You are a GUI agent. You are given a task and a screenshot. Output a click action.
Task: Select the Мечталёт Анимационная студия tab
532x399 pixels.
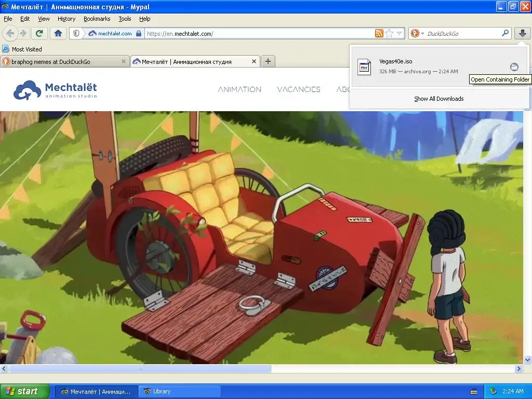tap(195, 61)
